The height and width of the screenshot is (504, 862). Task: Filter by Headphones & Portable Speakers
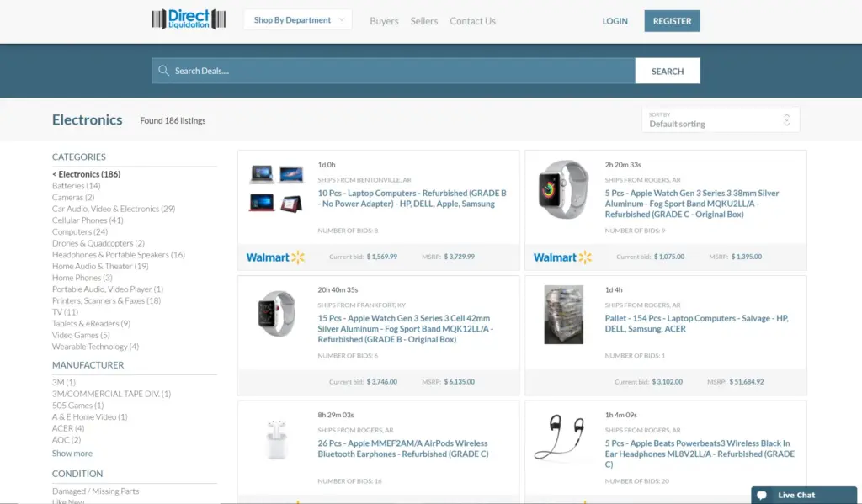coord(118,255)
